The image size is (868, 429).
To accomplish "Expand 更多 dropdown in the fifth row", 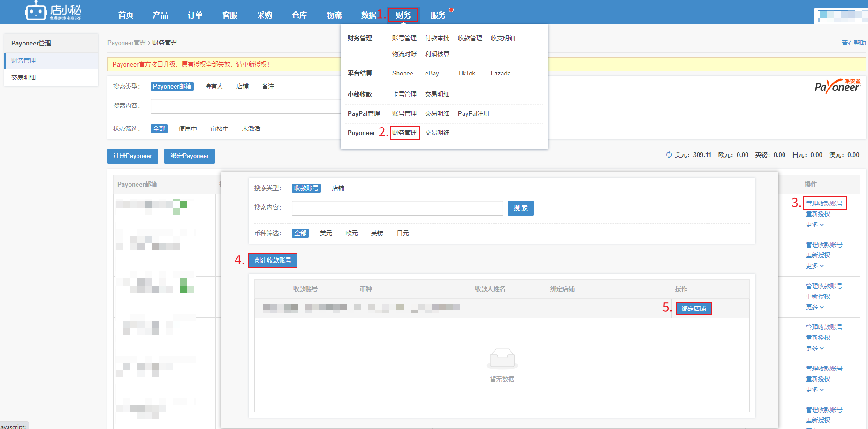I will [x=815, y=390].
